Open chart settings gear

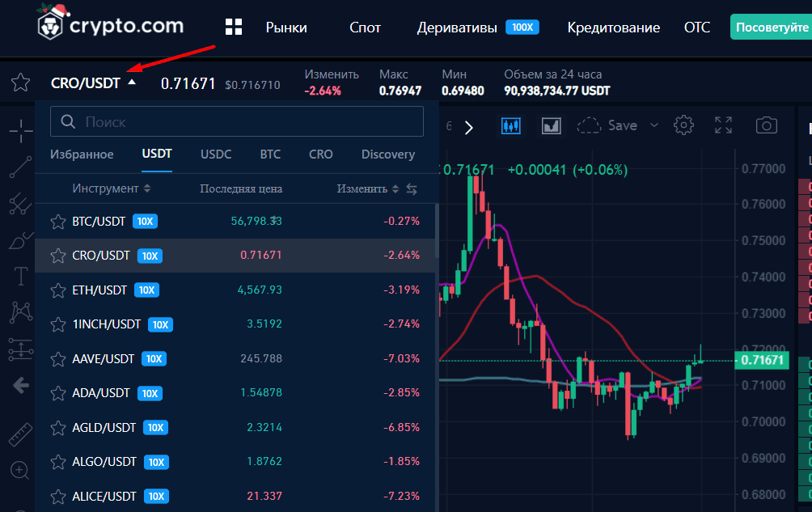point(683,125)
